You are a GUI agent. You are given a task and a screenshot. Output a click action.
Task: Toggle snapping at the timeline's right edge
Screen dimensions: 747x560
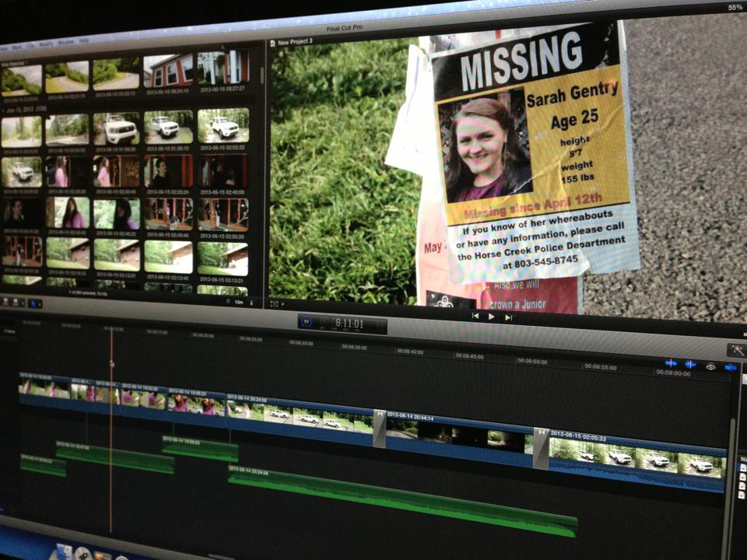(730, 367)
